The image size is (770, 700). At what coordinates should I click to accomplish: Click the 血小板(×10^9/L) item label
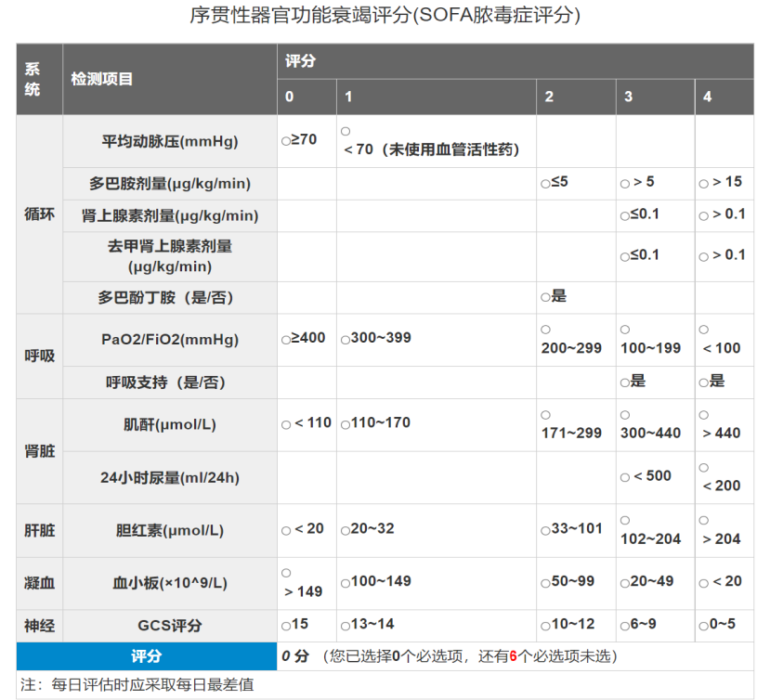click(170, 583)
